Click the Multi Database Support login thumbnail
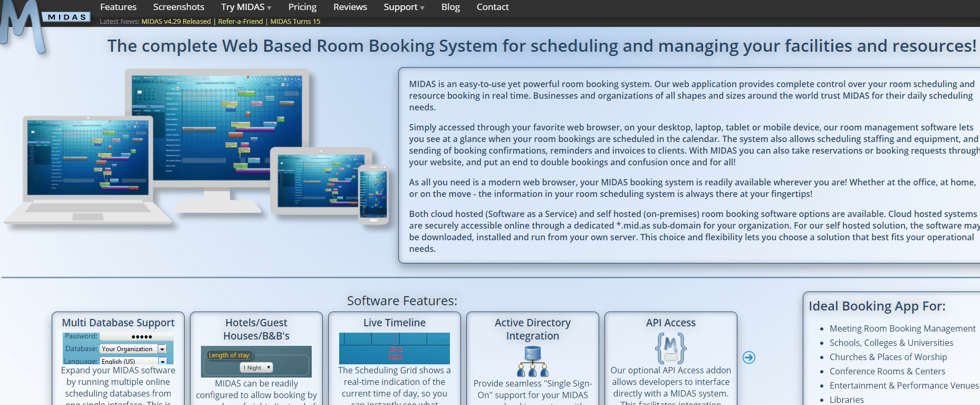Screen dimensions: 980x405 point(118,349)
